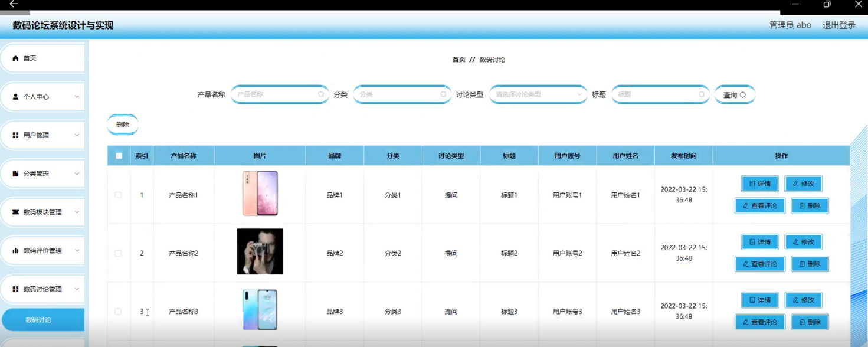Expand the 数码评价管理 sidebar chevron

click(x=77, y=251)
